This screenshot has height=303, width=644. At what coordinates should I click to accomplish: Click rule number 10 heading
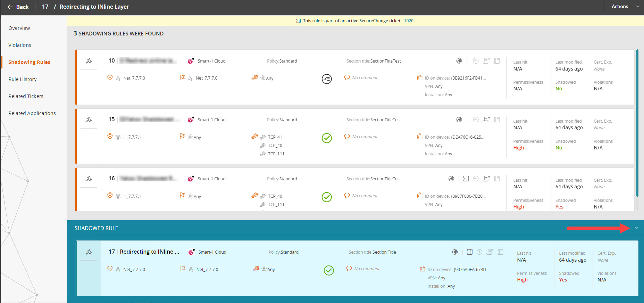click(111, 60)
